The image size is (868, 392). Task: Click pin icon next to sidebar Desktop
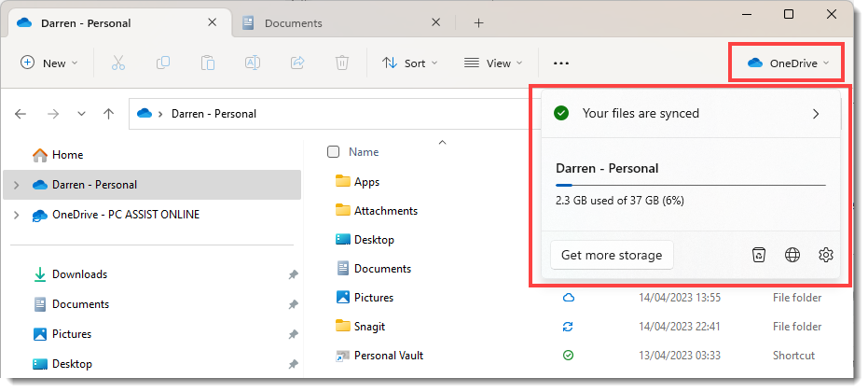pyautogui.click(x=293, y=364)
